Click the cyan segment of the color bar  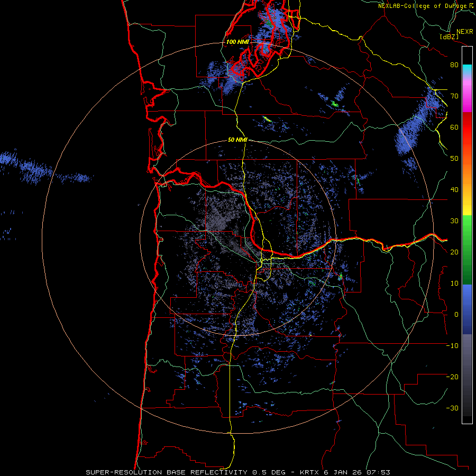(x=467, y=69)
